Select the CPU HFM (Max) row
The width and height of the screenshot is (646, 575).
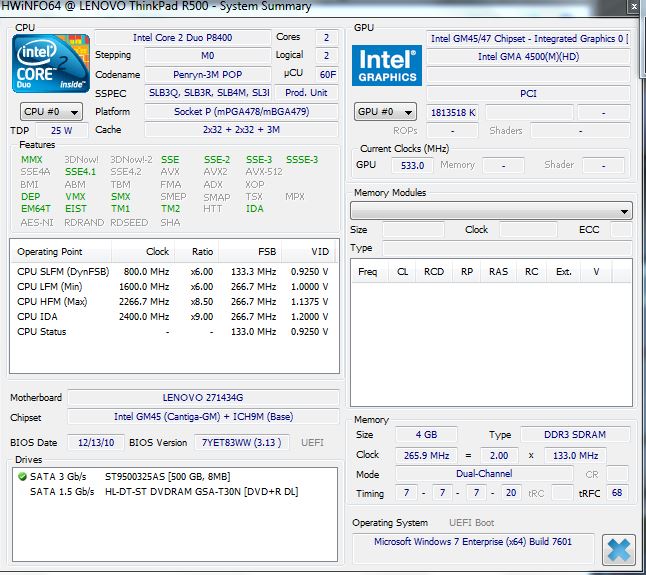coord(173,302)
